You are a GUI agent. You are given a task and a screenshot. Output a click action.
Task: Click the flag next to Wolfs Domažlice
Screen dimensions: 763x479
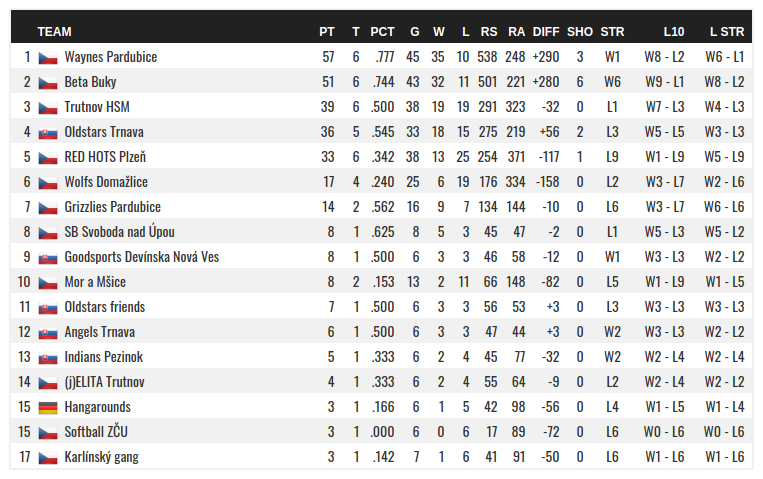click(x=48, y=183)
